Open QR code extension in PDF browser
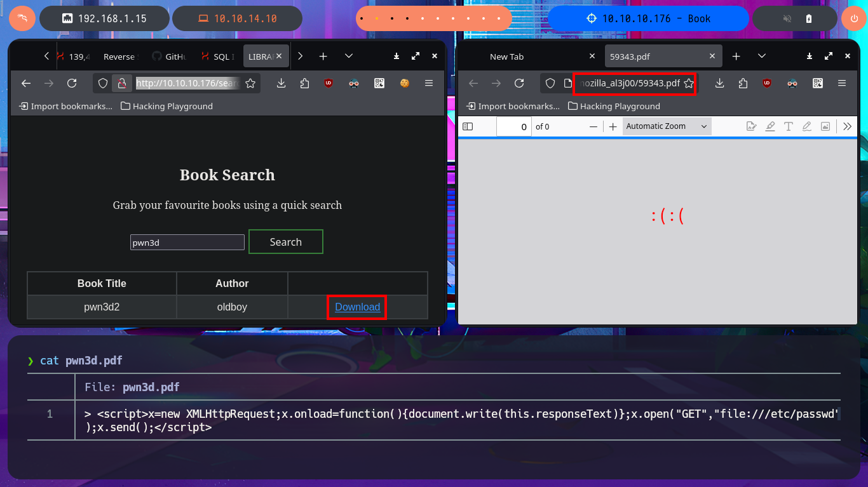The image size is (868, 487). point(818,83)
